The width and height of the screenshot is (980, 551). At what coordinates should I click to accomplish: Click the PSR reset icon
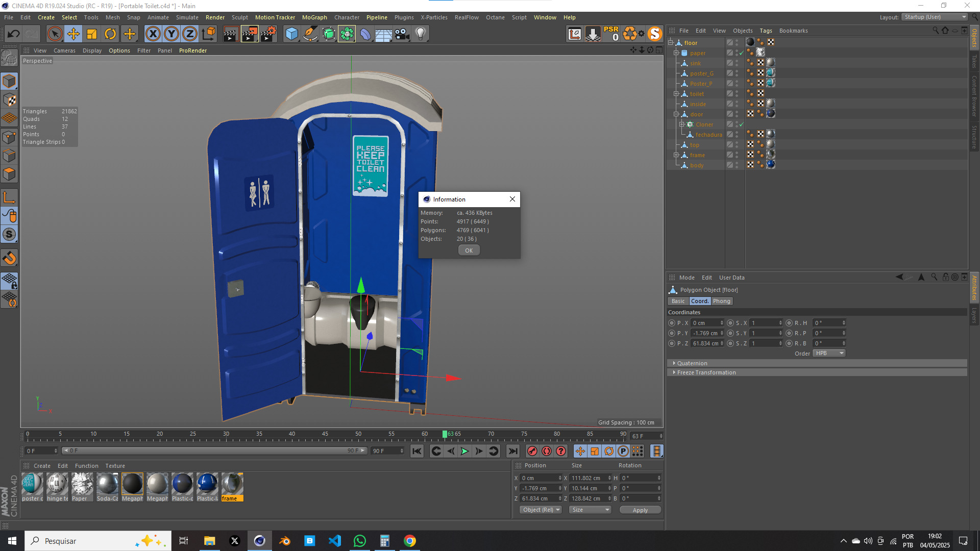click(x=611, y=34)
